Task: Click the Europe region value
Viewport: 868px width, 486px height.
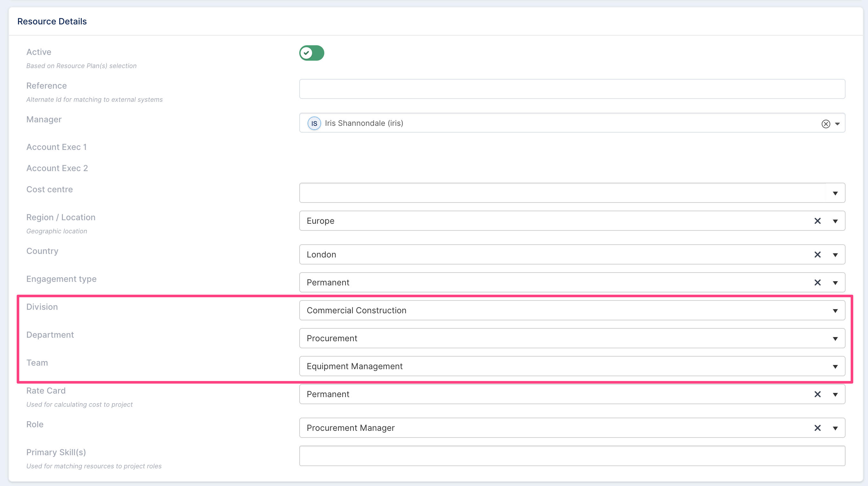Action: click(x=320, y=221)
